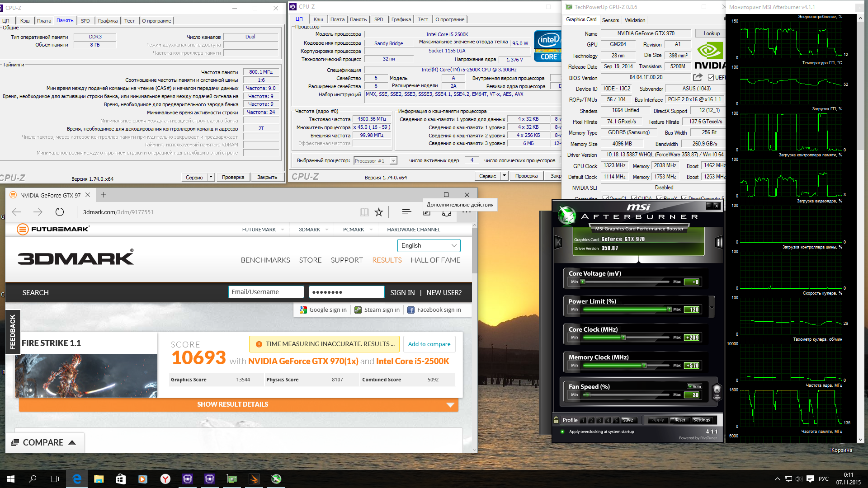Add page to favorites star icon

tap(379, 212)
